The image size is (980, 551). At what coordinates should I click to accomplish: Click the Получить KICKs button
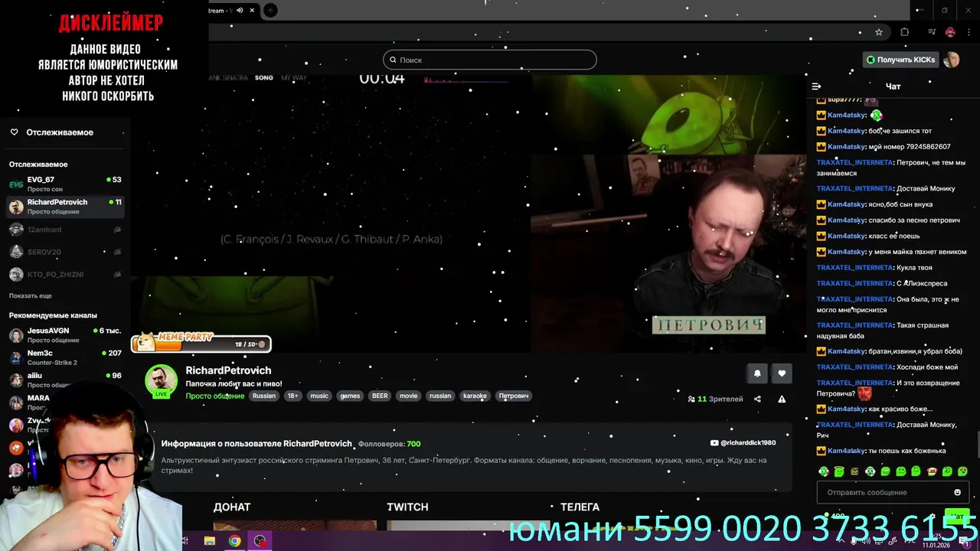point(900,60)
